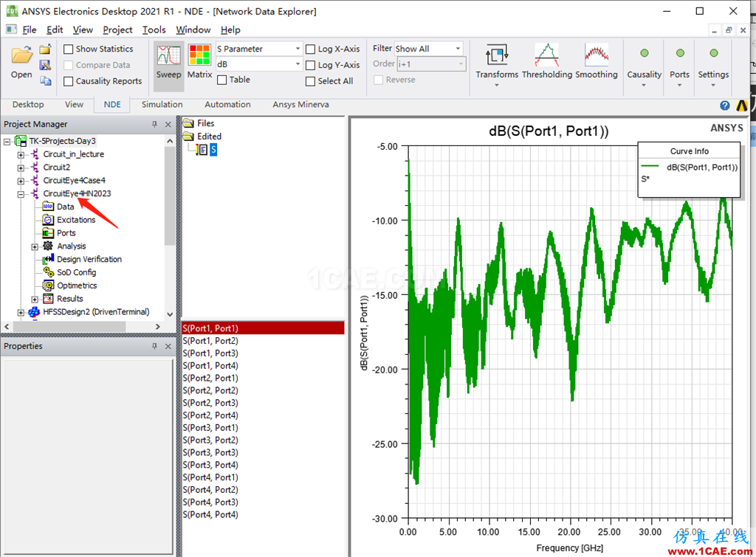Click the Causality status icon
This screenshot has height=557, width=756.
(644, 53)
